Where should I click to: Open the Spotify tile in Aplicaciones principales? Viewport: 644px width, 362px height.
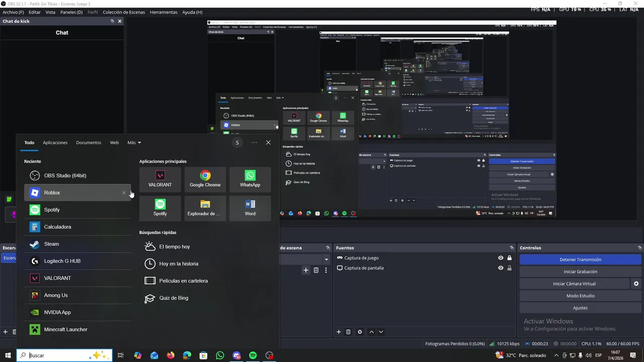160,208
